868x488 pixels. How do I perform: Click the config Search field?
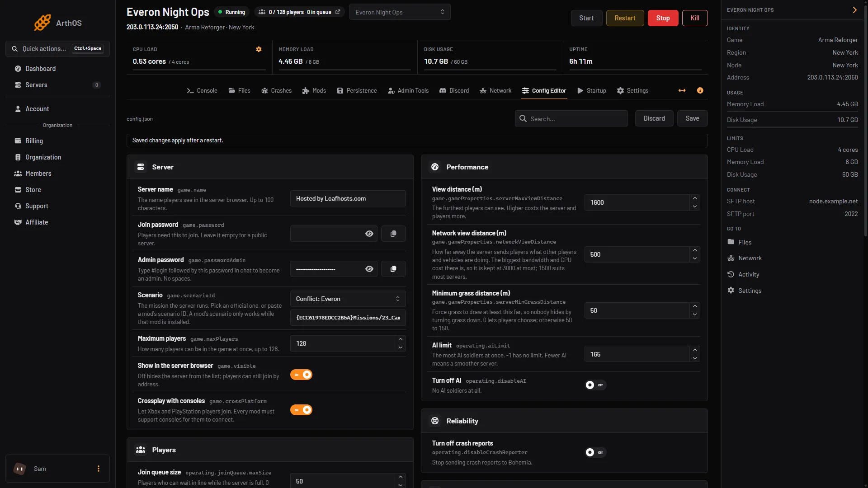(x=571, y=118)
